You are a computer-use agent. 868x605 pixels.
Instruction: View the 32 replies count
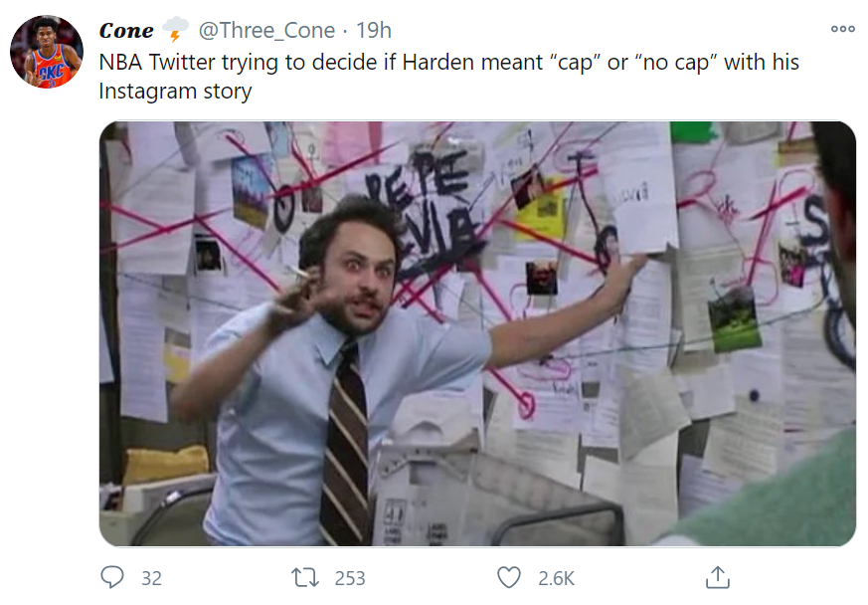[151, 578]
